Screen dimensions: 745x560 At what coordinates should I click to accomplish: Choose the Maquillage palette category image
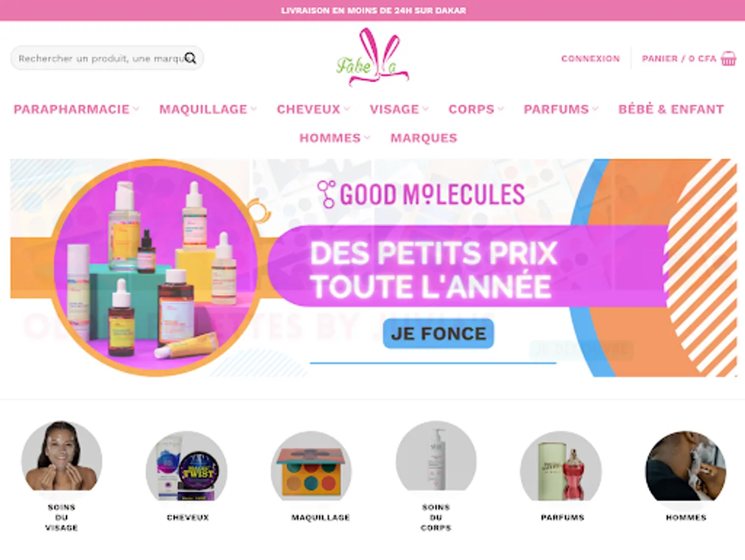pyautogui.click(x=311, y=466)
